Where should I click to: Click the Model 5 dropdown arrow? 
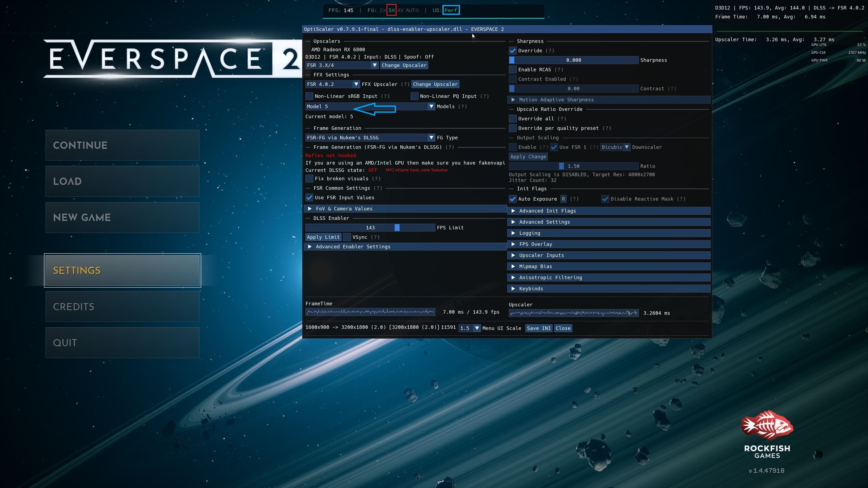431,107
